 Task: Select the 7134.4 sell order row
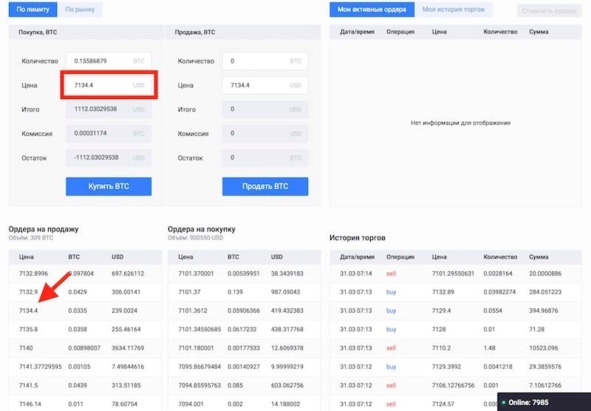click(x=85, y=311)
